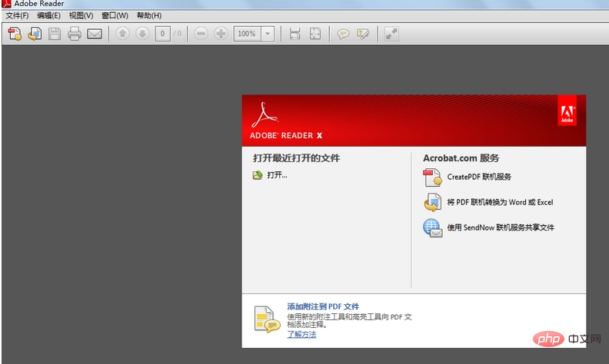This screenshot has height=364, width=609.
Task: Open the 窗口(W) menu
Action: [115, 15]
